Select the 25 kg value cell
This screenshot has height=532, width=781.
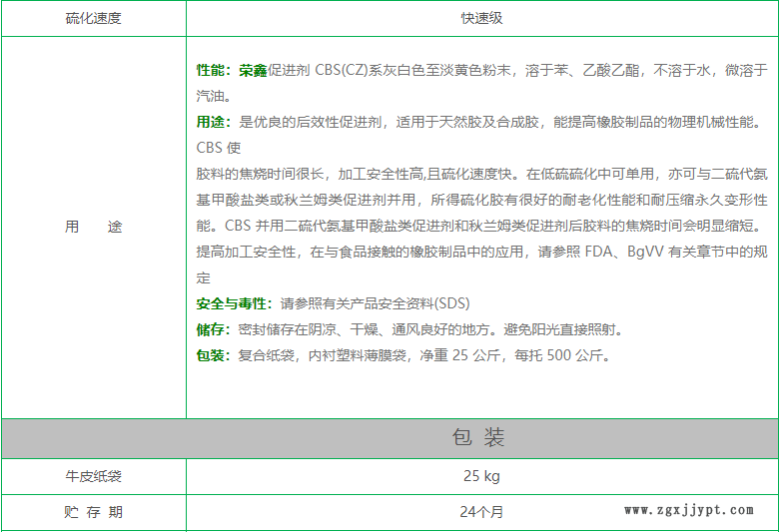tap(481, 476)
